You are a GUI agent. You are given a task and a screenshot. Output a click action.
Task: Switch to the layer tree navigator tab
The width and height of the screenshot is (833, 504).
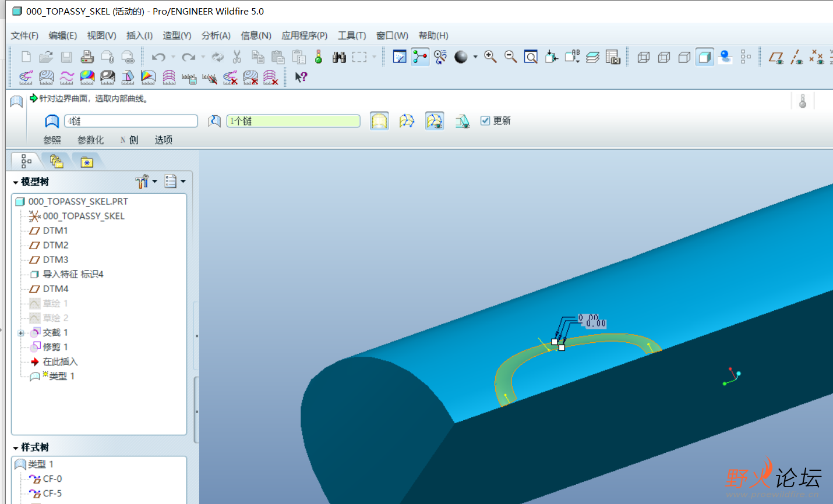[56, 161]
